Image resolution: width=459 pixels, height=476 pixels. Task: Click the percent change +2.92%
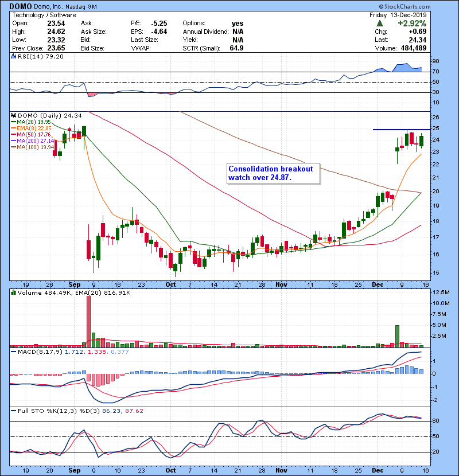pyautogui.click(x=412, y=24)
